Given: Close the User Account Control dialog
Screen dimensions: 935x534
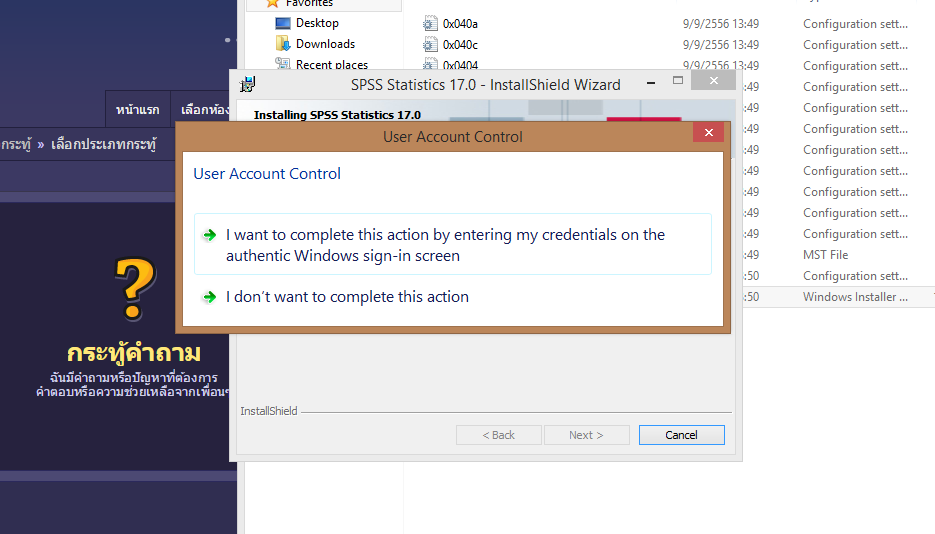Looking at the screenshot, I should pyautogui.click(x=708, y=132).
